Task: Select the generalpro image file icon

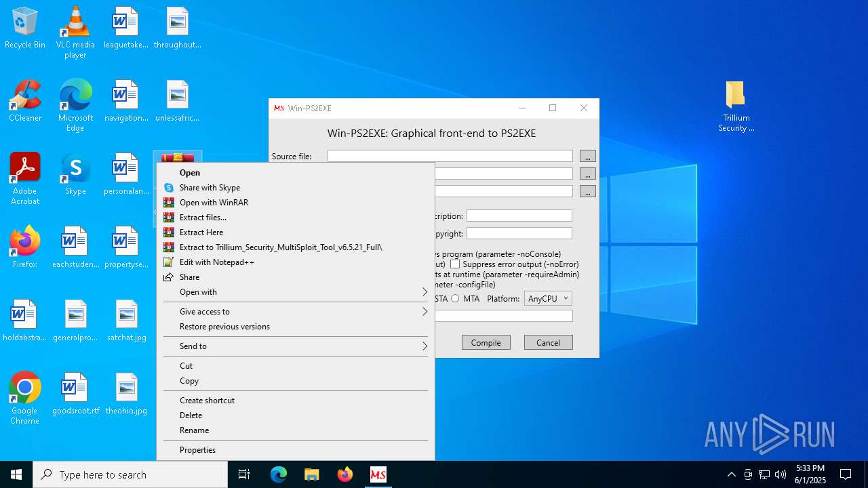Action: 75,321
